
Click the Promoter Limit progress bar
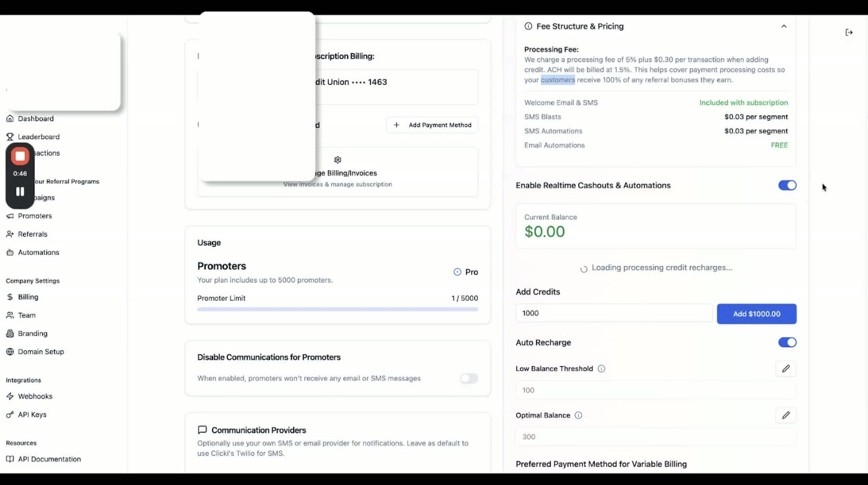[x=338, y=310]
